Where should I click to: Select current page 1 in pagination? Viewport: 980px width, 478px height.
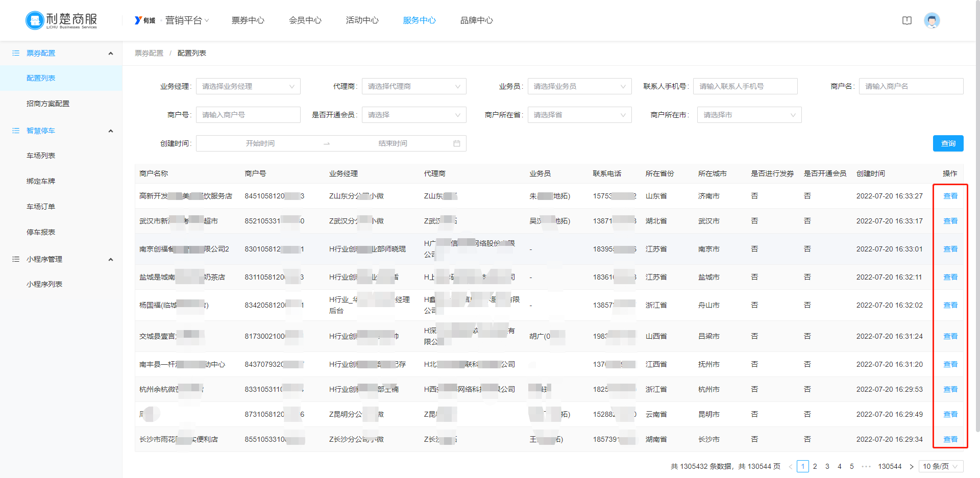pyautogui.click(x=803, y=466)
